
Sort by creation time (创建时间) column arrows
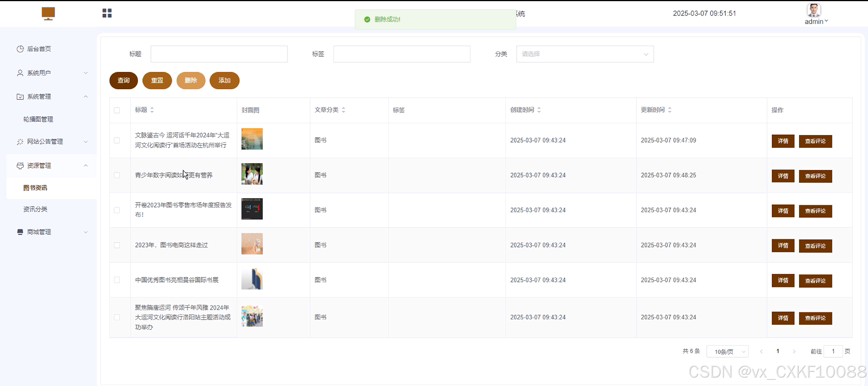(539, 110)
